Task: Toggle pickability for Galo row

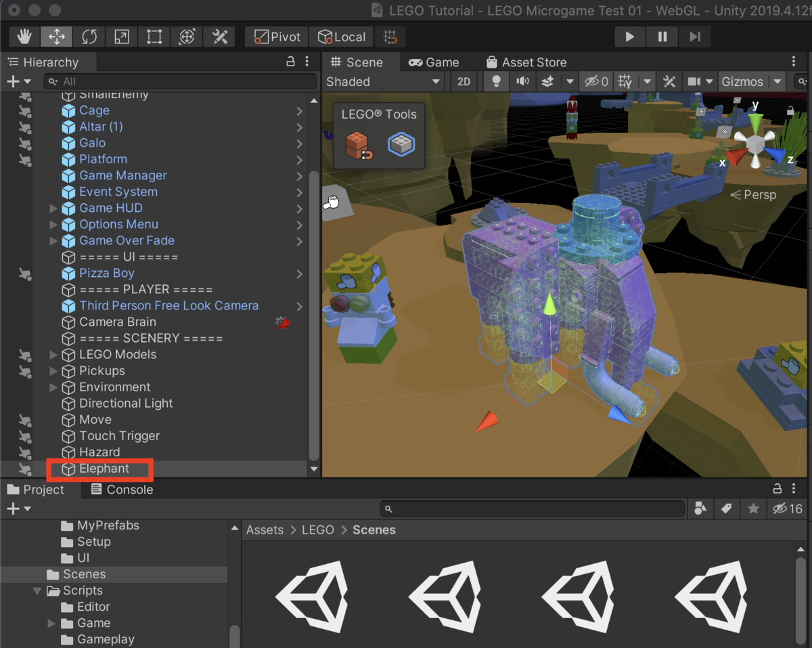Action: coord(24,144)
